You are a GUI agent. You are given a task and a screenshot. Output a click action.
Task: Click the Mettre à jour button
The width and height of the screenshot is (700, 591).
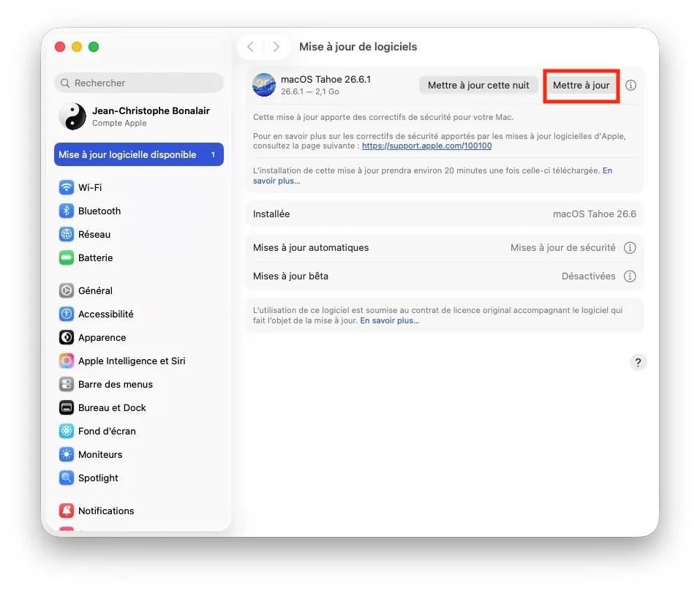coord(582,86)
